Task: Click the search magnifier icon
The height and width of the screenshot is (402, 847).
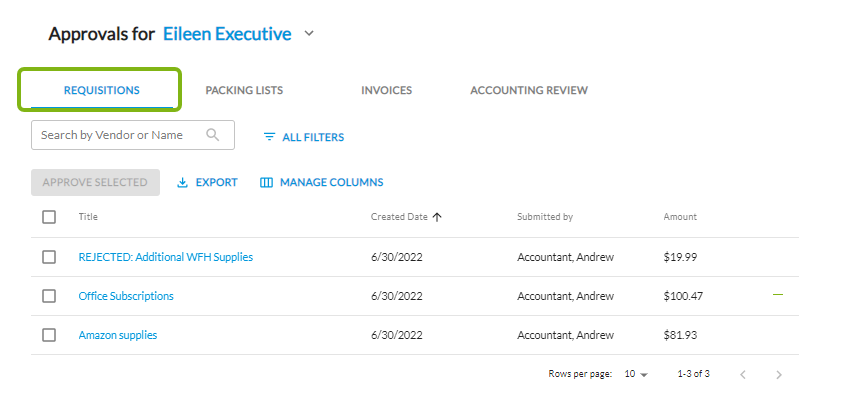Action: (x=212, y=135)
